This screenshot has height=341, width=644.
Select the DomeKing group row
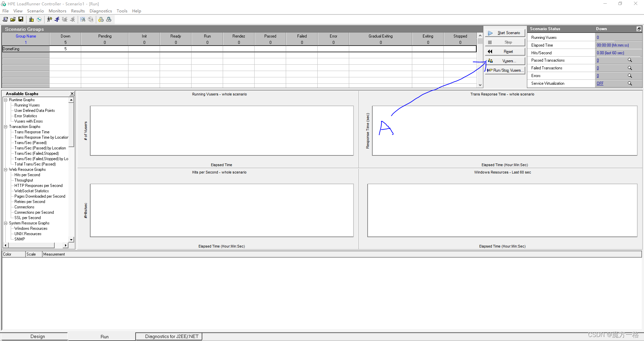(239, 49)
